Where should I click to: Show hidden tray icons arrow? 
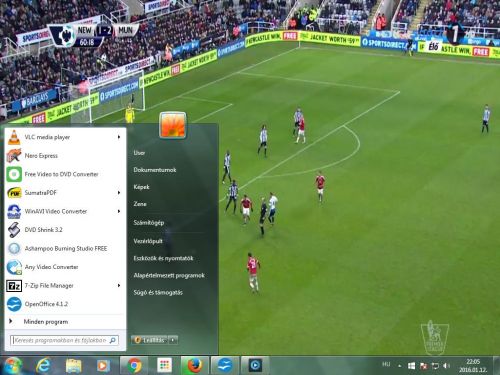click(x=399, y=366)
